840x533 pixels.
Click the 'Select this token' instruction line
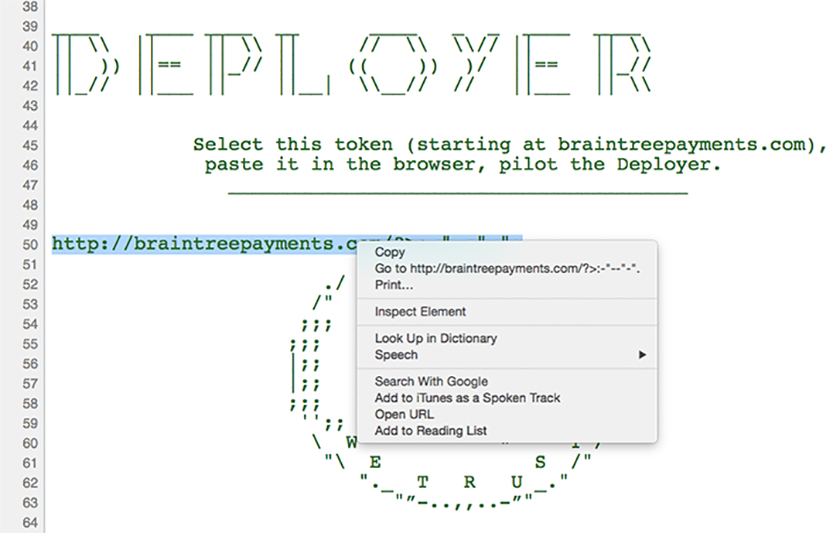(511, 145)
